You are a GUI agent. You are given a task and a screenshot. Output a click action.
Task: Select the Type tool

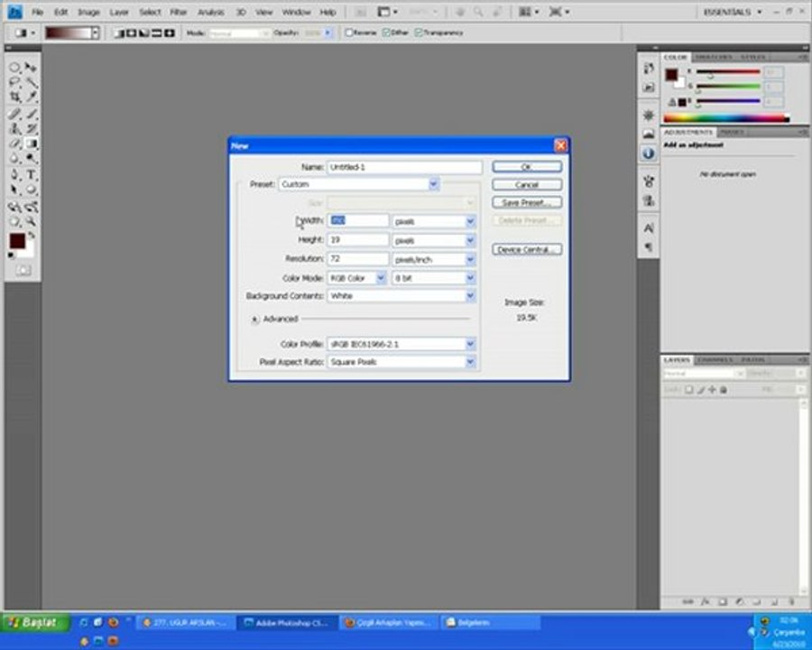click(x=31, y=174)
